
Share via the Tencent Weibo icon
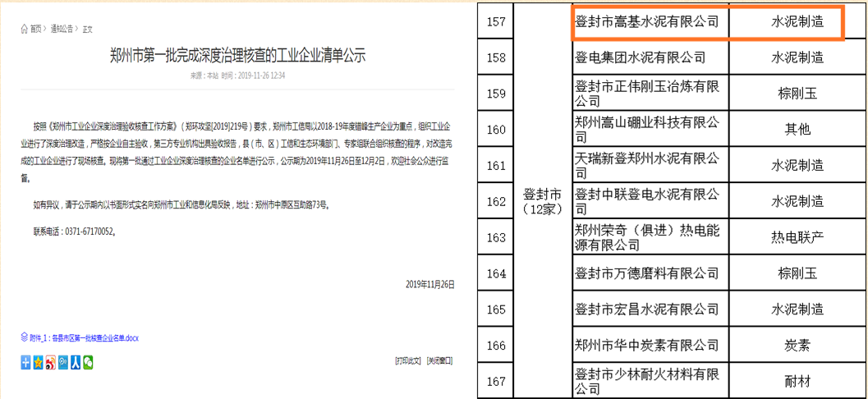coord(63,361)
